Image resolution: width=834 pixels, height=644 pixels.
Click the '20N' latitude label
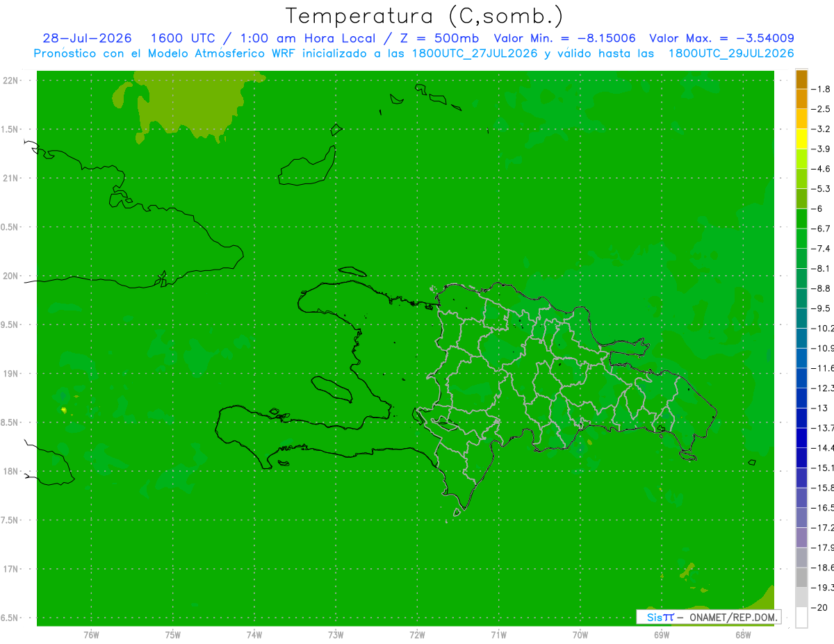coord(11,276)
